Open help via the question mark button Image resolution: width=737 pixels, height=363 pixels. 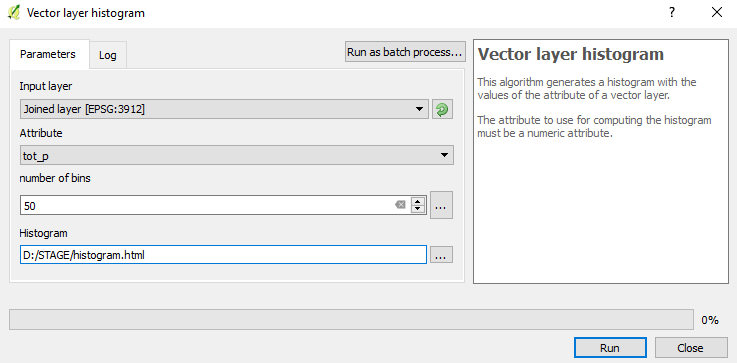(x=672, y=13)
